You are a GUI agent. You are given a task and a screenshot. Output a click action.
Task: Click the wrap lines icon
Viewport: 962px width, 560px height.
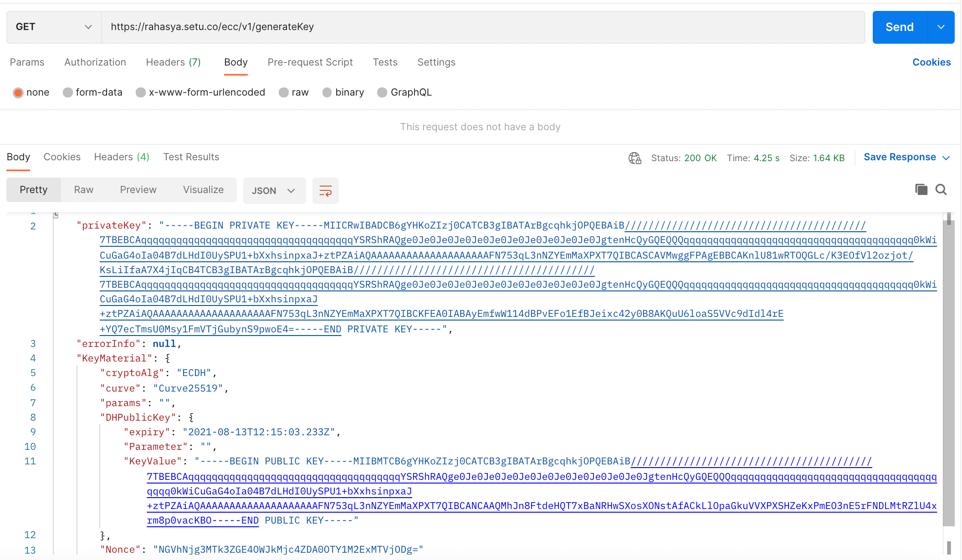(325, 191)
